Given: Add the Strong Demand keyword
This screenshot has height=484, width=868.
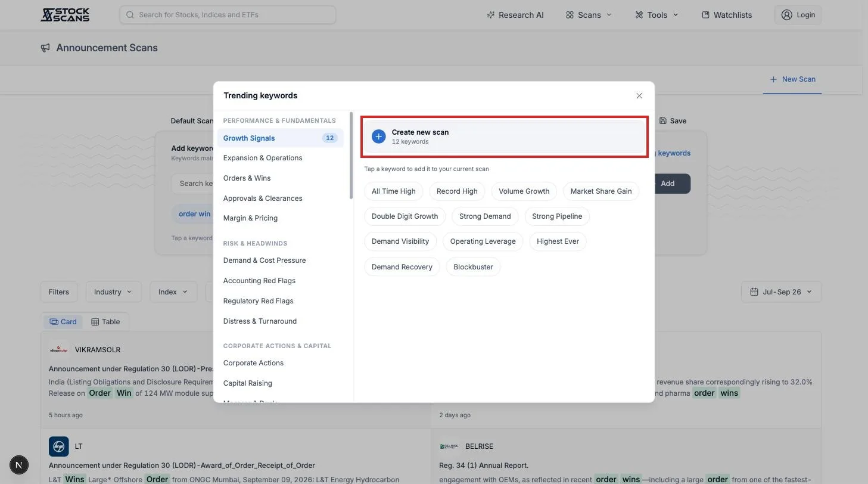Looking at the screenshot, I should coord(485,216).
